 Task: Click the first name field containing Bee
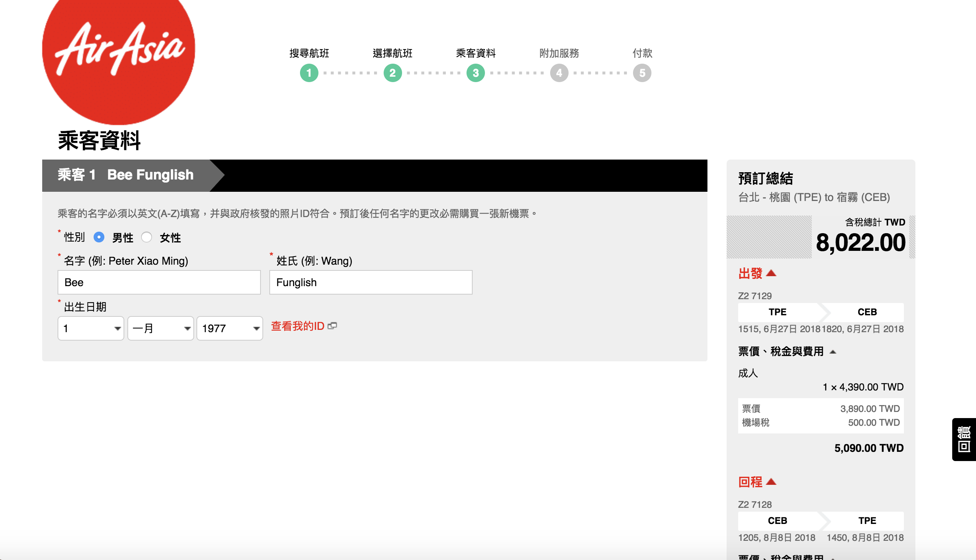click(x=159, y=282)
